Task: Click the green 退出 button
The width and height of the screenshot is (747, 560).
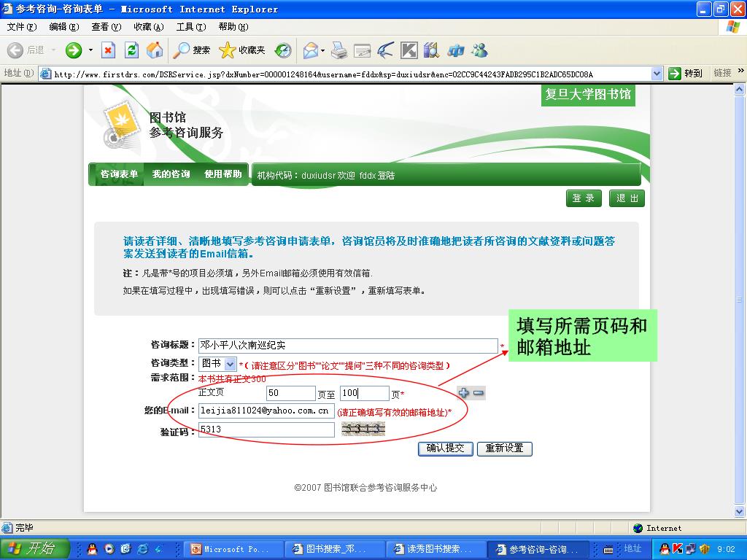Action: 627,198
